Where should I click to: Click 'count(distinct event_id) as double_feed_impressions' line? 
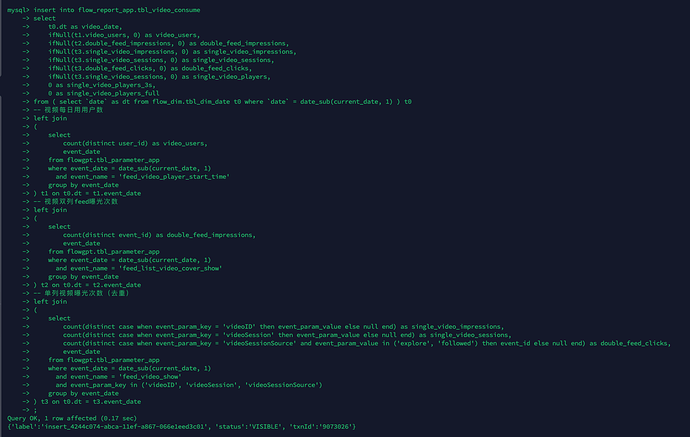(159, 235)
